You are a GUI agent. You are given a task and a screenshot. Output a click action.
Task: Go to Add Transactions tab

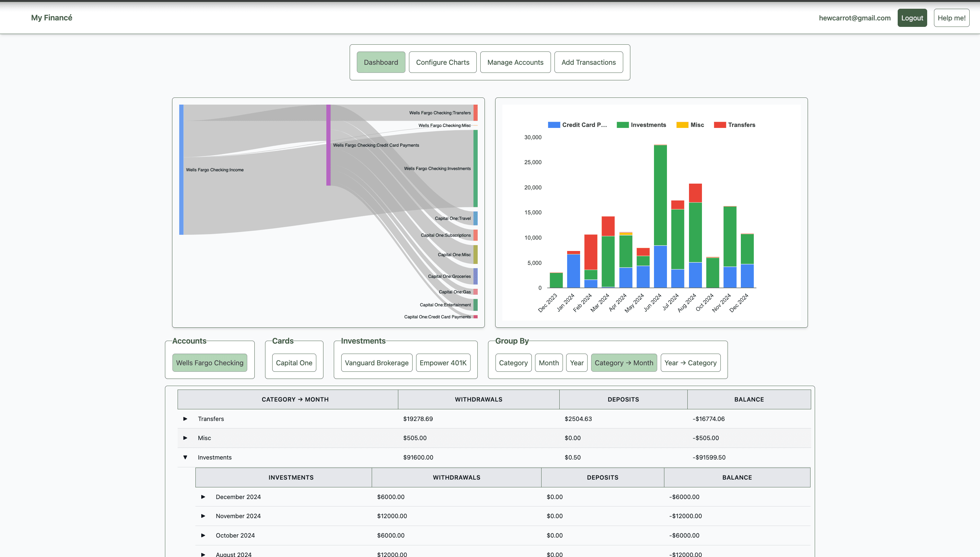[589, 63]
